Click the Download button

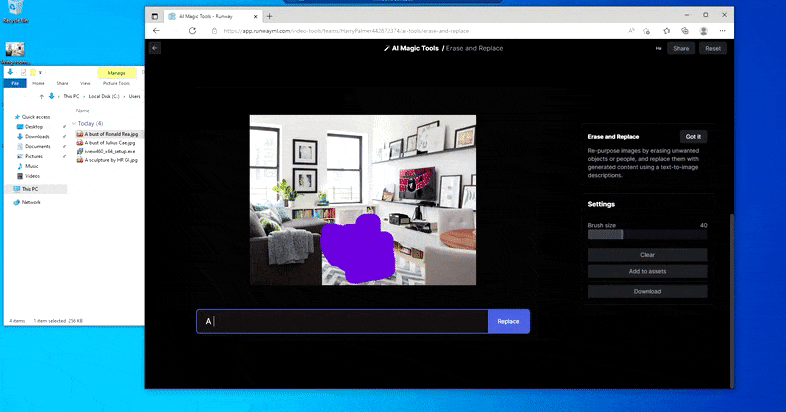coord(647,291)
